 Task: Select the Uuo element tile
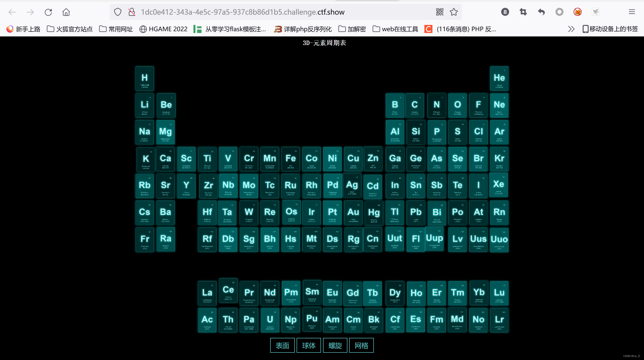pyautogui.click(x=499, y=240)
